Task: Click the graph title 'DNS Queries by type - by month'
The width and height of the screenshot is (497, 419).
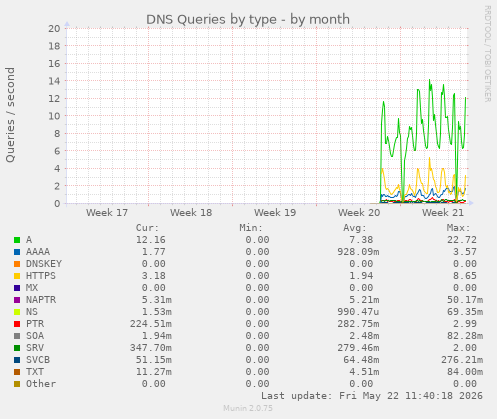Action: (248, 19)
